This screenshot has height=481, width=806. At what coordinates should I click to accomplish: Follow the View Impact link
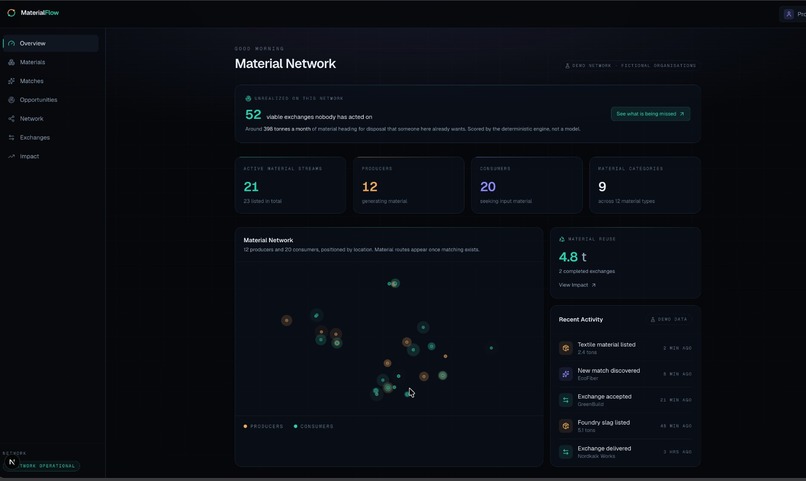[x=577, y=285]
